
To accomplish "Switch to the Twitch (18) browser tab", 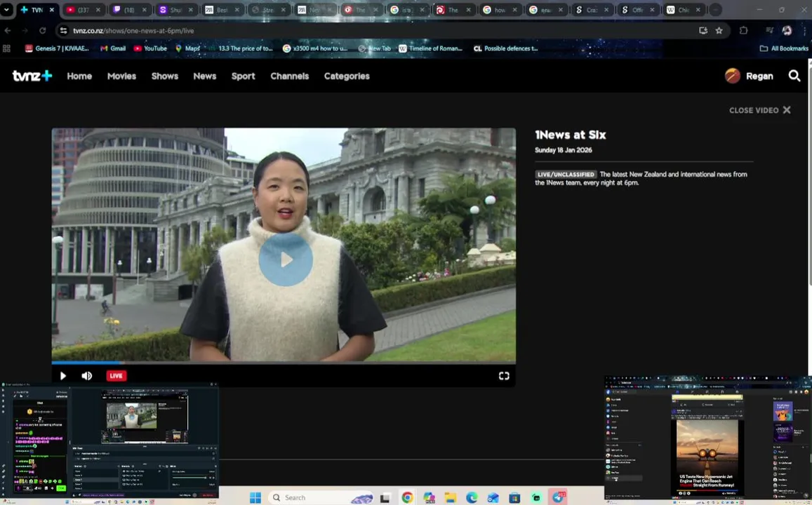I will pyautogui.click(x=130, y=10).
